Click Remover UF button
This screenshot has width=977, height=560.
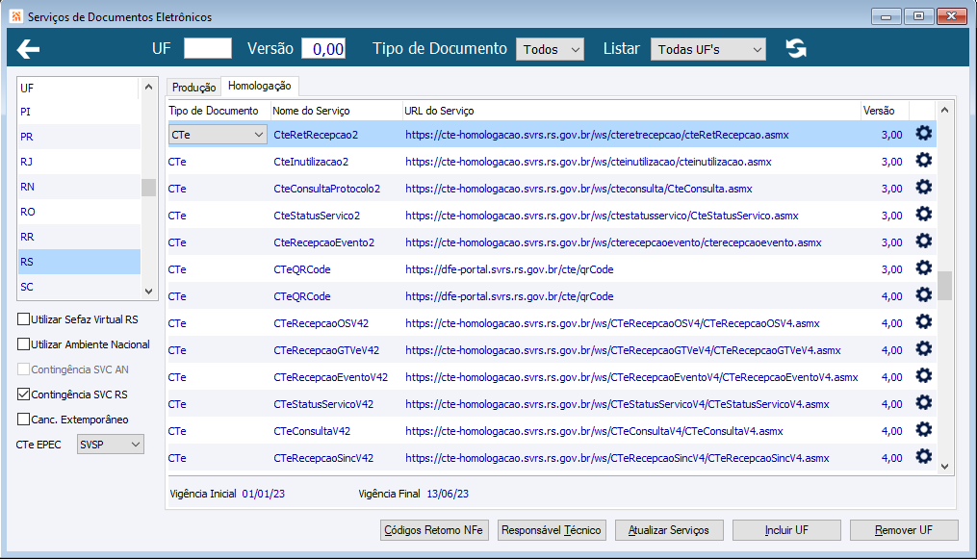click(x=904, y=530)
